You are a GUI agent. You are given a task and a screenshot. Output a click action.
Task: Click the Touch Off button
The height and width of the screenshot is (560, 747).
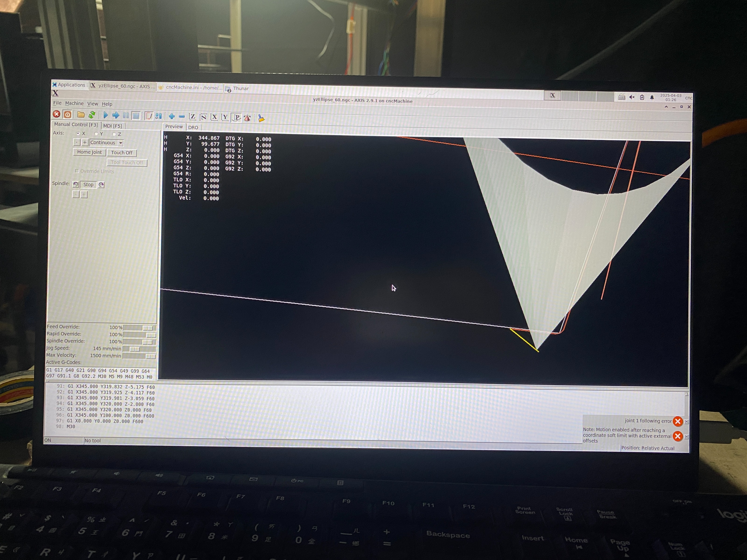[122, 153]
